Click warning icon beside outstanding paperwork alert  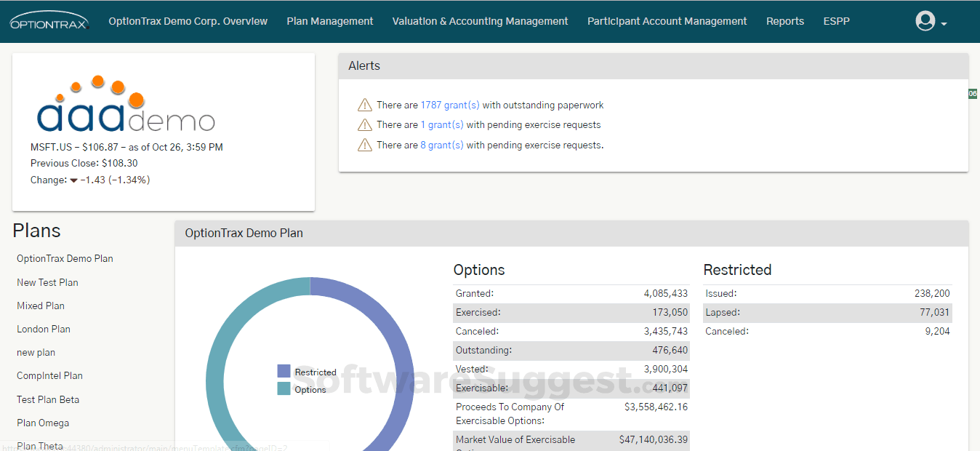364,105
